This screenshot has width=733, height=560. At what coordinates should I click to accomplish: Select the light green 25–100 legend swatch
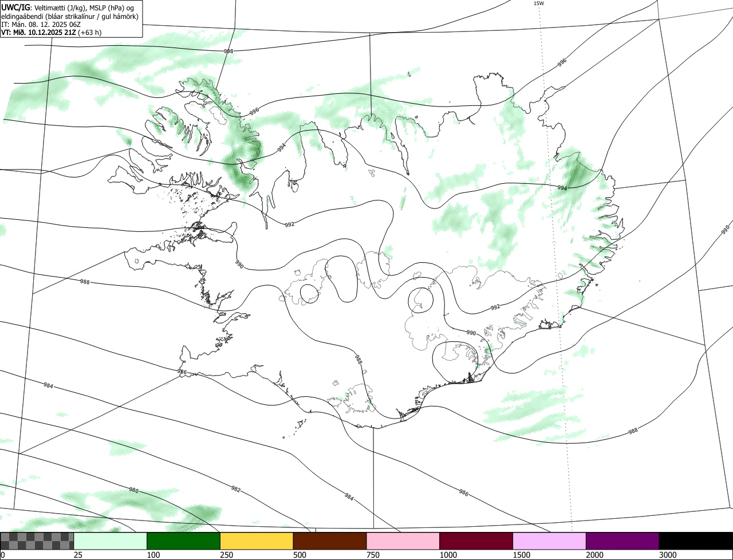pyautogui.click(x=111, y=541)
